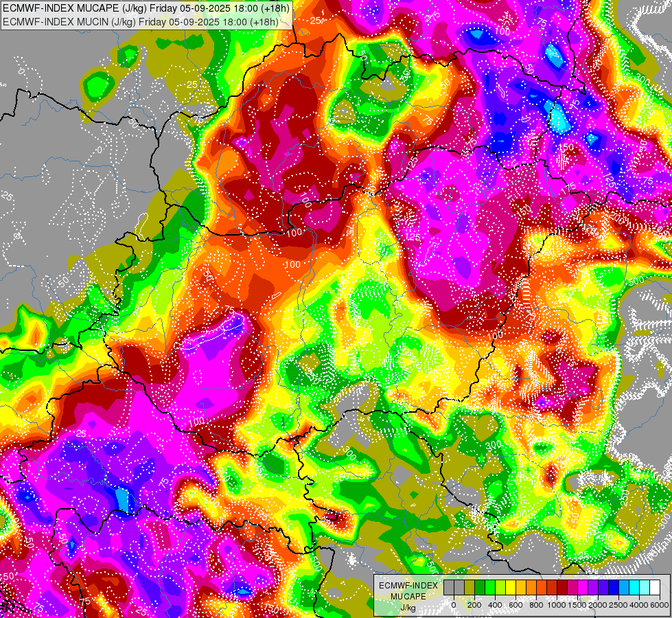Select the bright green legend swatch

(490, 587)
